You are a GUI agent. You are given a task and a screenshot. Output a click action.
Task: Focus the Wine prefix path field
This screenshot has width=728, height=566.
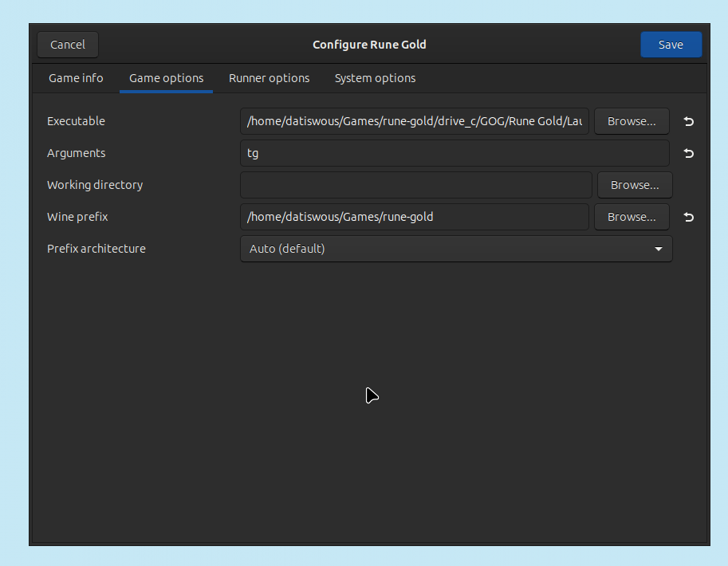coord(414,217)
